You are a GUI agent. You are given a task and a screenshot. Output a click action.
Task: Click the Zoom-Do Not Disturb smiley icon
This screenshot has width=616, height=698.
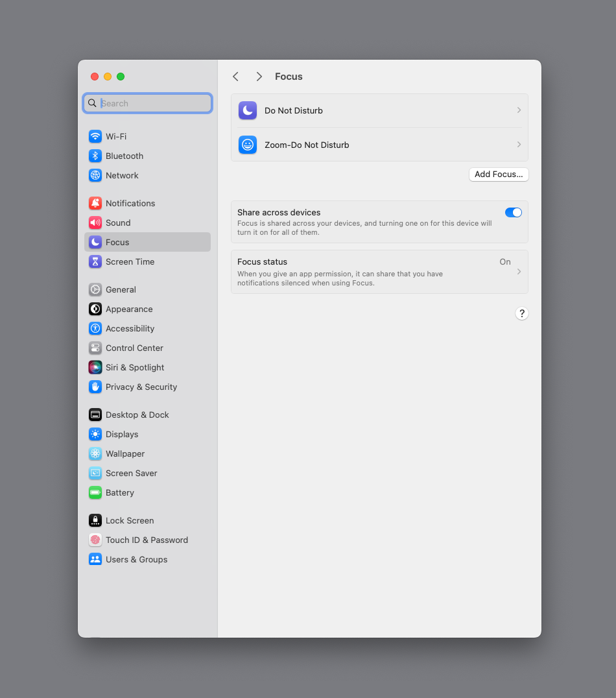(248, 145)
